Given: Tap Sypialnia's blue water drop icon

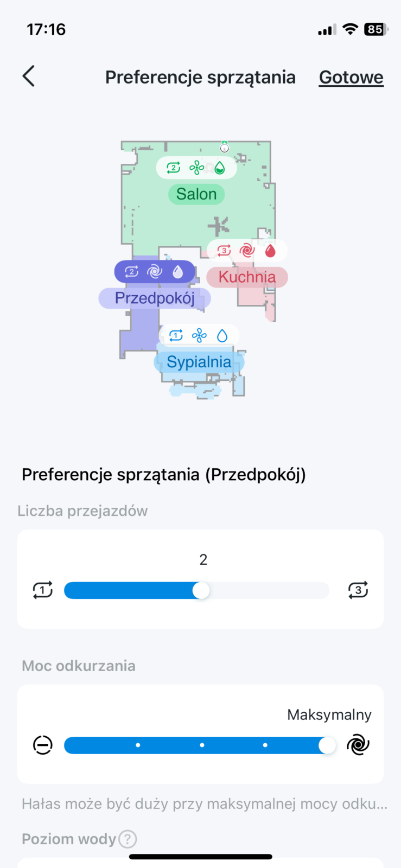Looking at the screenshot, I should (222, 336).
